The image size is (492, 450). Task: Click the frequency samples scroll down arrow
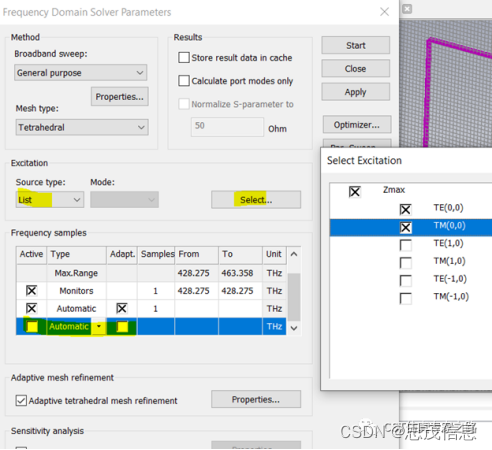point(294,328)
